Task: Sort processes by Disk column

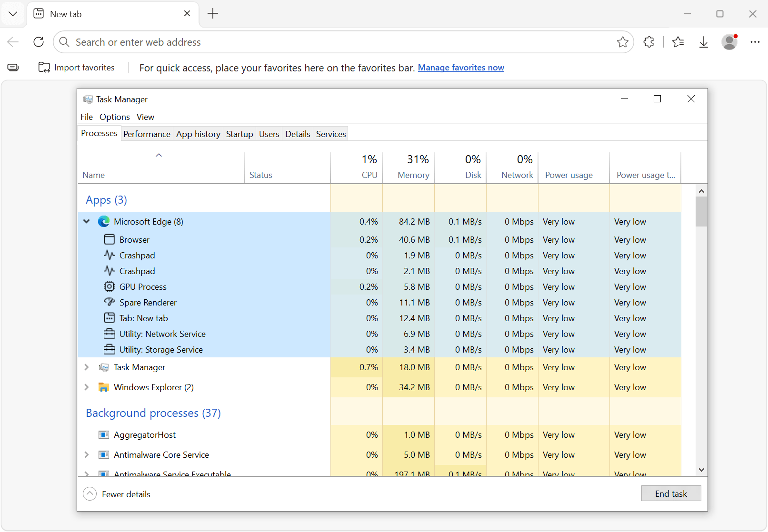Action: tap(460, 167)
